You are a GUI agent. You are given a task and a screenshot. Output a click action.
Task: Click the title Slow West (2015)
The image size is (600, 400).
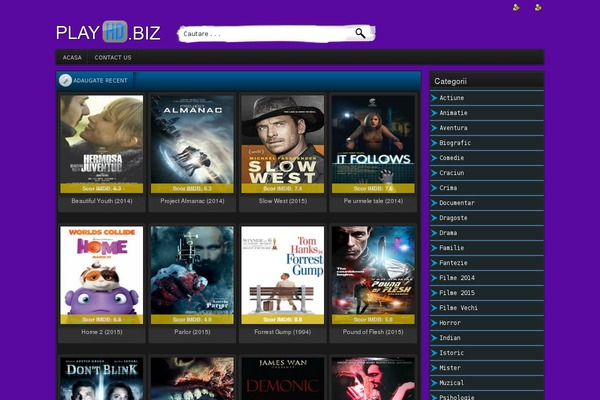click(x=283, y=201)
